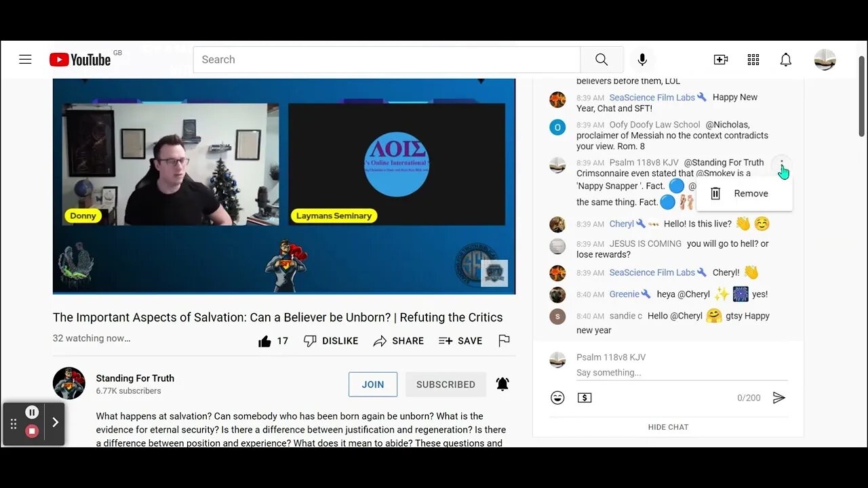Click the SUBSCRIBED button

coord(446,384)
